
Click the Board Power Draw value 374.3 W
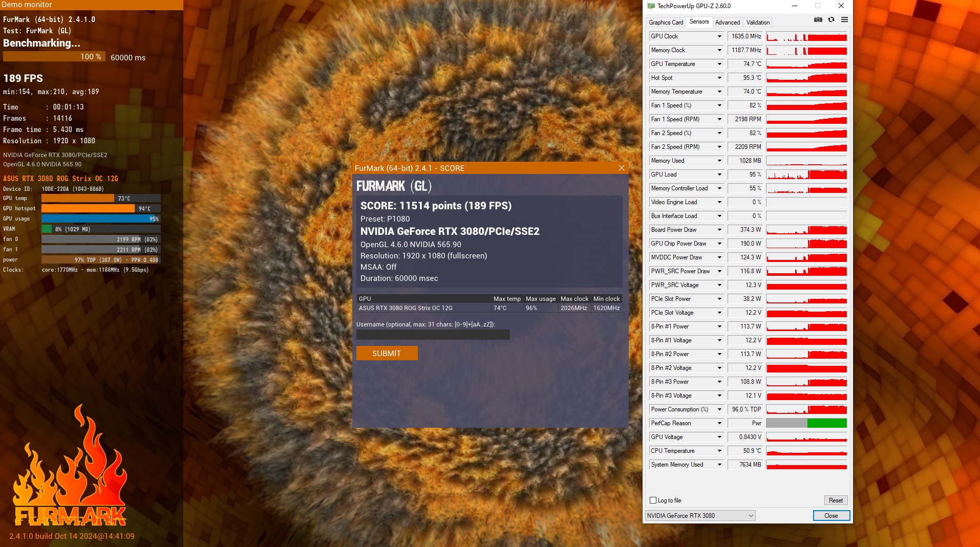745,230
